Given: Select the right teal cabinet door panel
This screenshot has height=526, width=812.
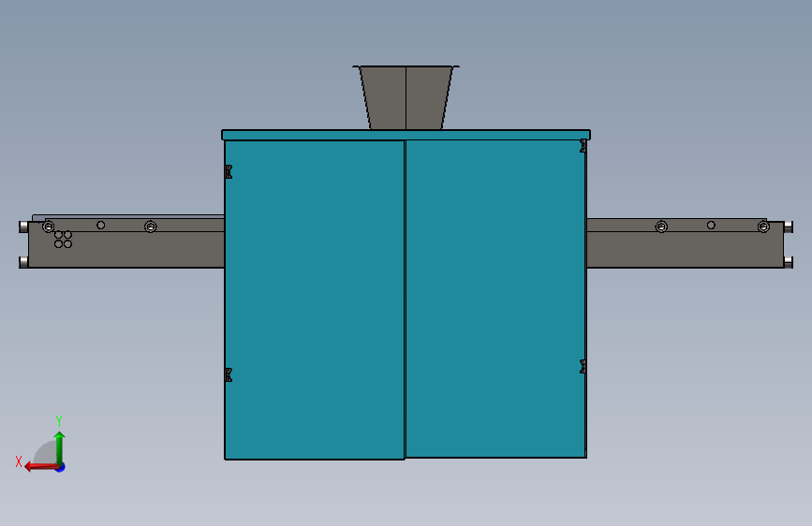Looking at the screenshot, I should coord(495,299).
